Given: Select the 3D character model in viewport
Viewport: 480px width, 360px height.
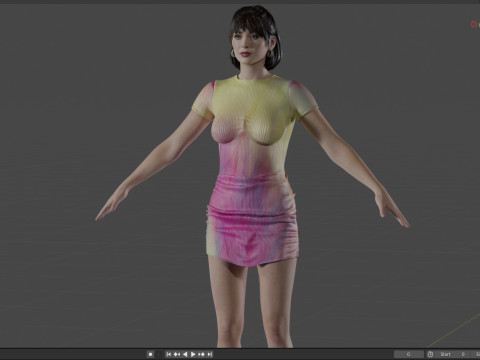Looking at the screenshot, I should 252,177.
